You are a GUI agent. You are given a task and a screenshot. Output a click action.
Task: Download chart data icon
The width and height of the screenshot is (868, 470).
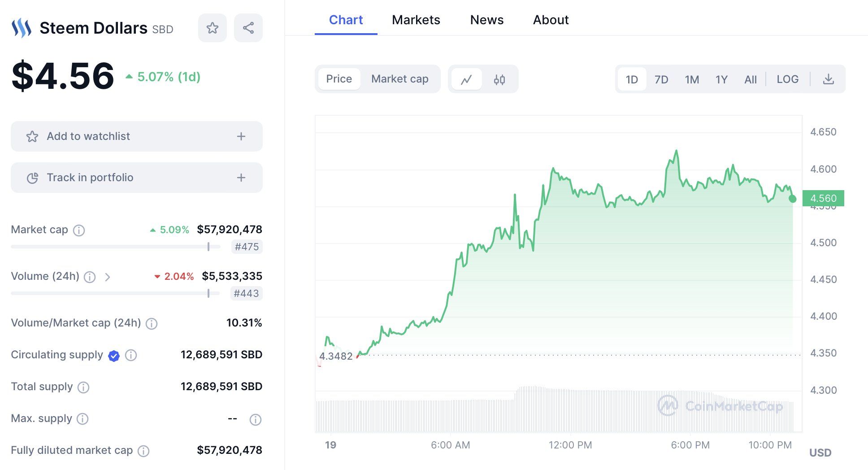(829, 79)
